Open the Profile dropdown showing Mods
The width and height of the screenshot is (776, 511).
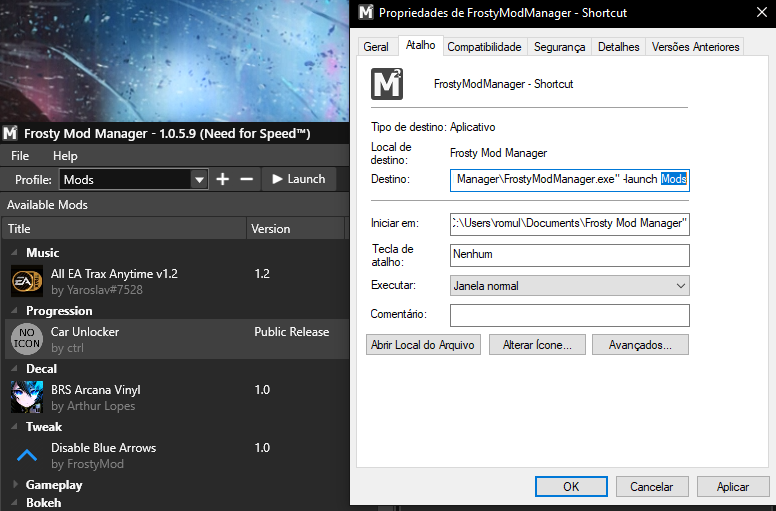[x=133, y=180]
